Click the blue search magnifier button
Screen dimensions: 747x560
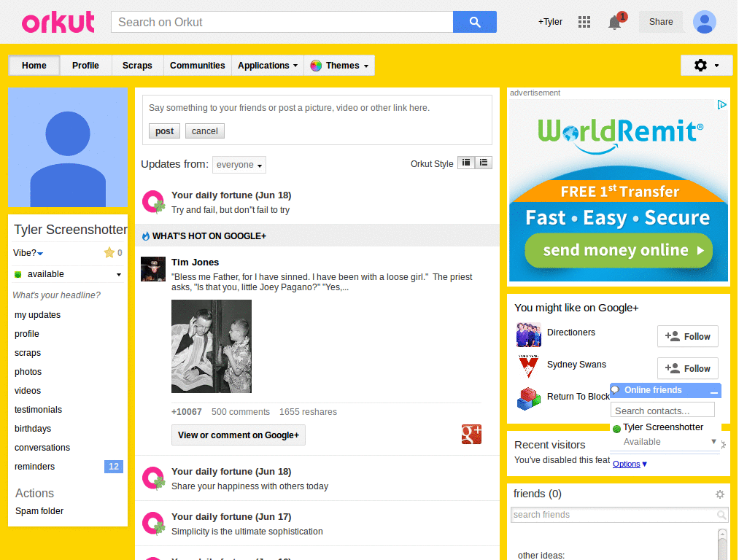click(474, 22)
